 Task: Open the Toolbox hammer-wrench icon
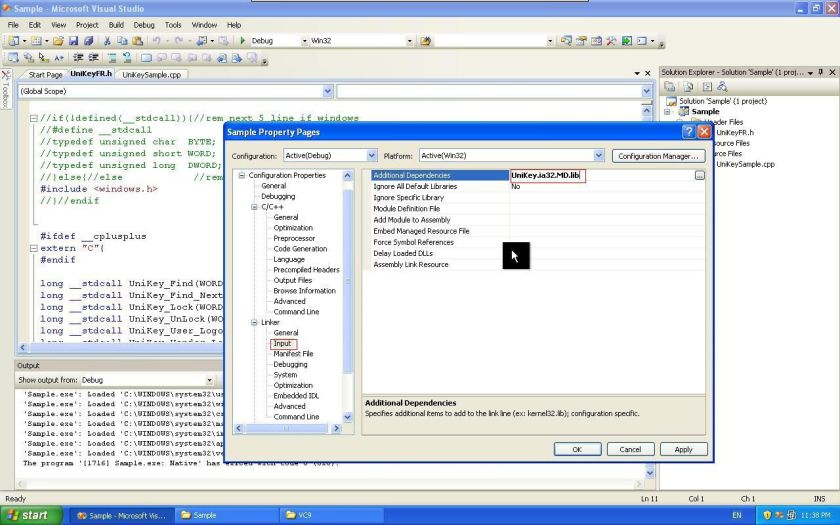[611, 41]
